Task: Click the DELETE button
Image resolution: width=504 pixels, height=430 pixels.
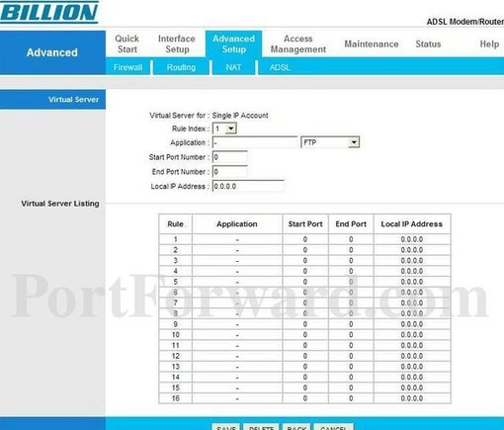Action: point(261,427)
